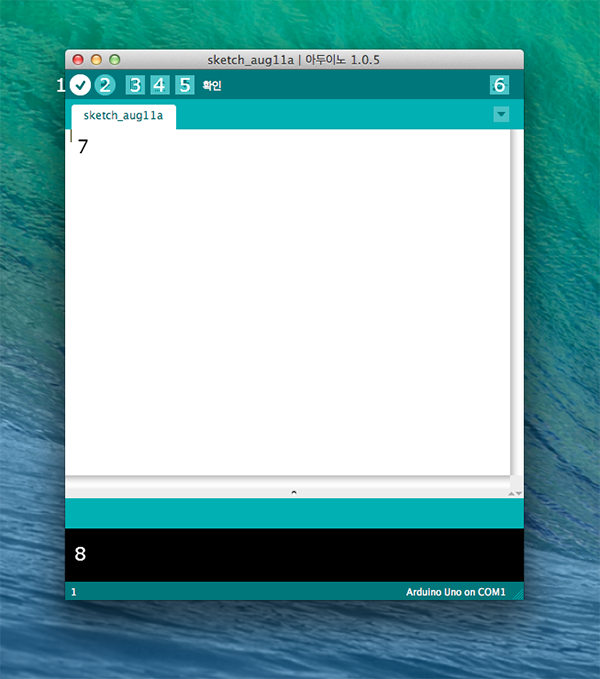Close the Arduino window with red button
This screenshot has height=679, width=600.
(x=78, y=60)
